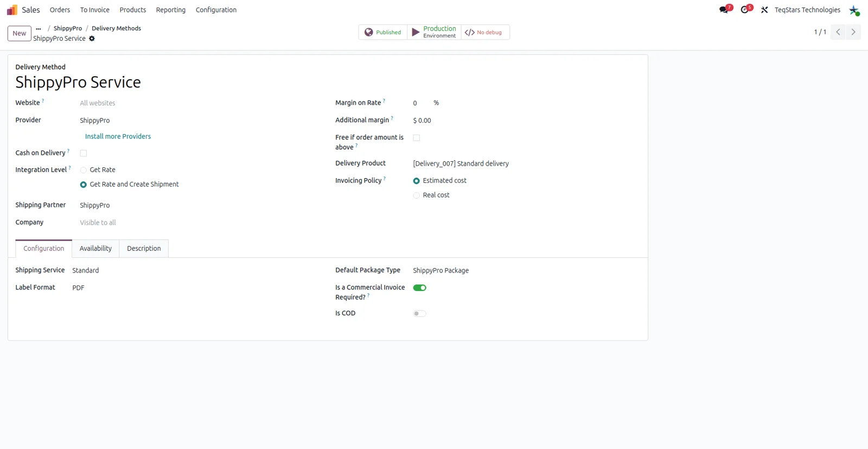Open the Reporting menu
This screenshot has height=449, width=868.
(171, 10)
